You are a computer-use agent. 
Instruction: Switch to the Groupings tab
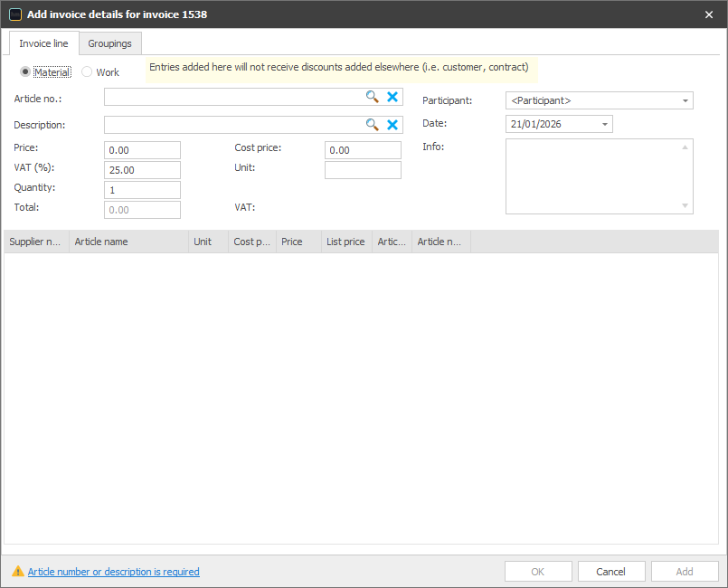(110, 43)
